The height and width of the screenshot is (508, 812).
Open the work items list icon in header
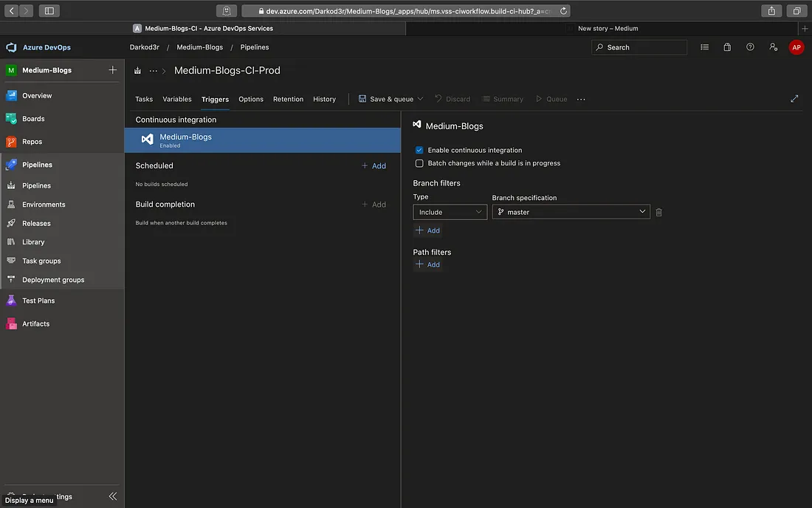704,47
